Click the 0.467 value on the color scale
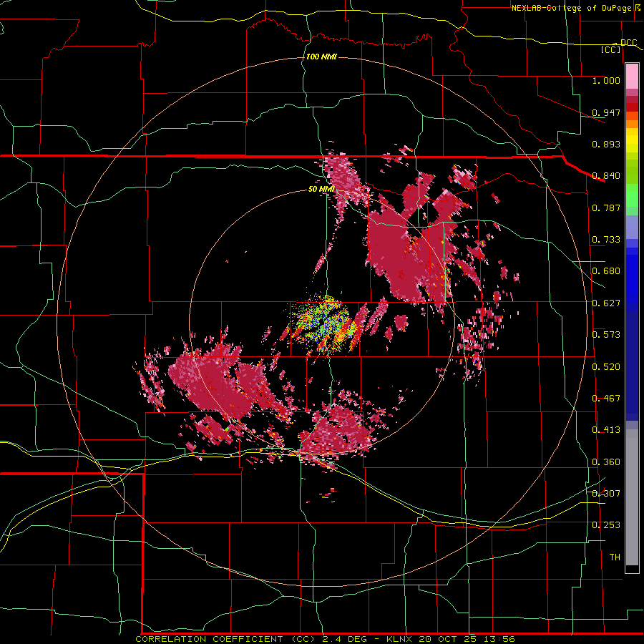This screenshot has height=644, width=644. click(606, 399)
